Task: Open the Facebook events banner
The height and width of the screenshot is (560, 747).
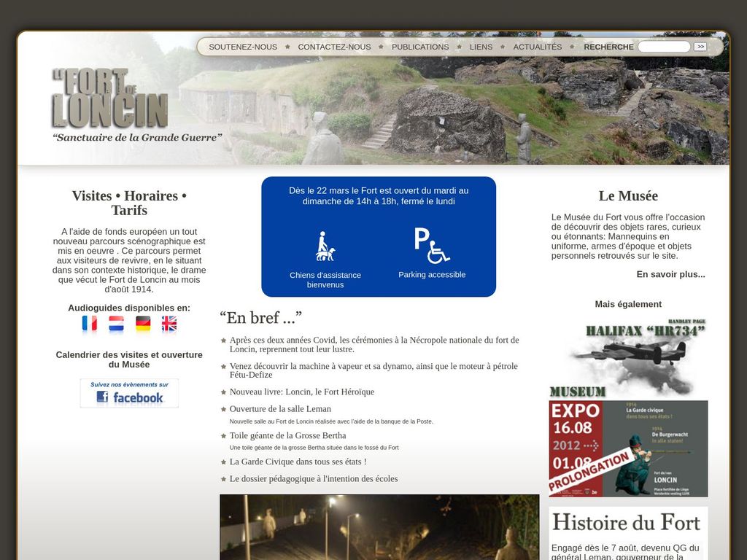Action: pyautogui.click(x=129, y=393)
